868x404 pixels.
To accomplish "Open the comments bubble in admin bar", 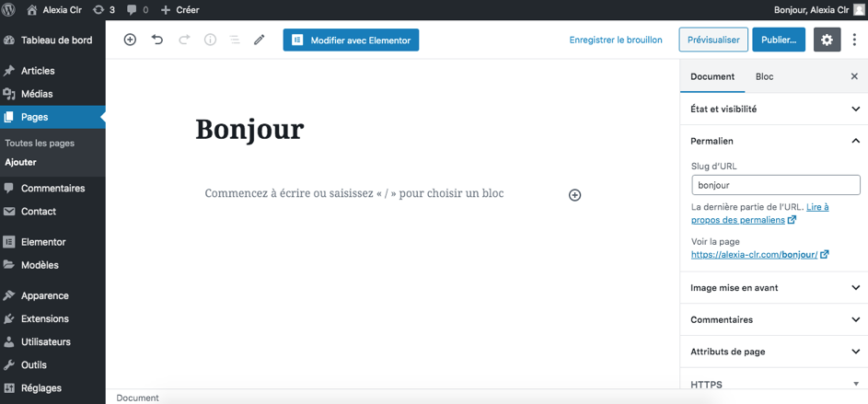I will [x=137, y=9].
